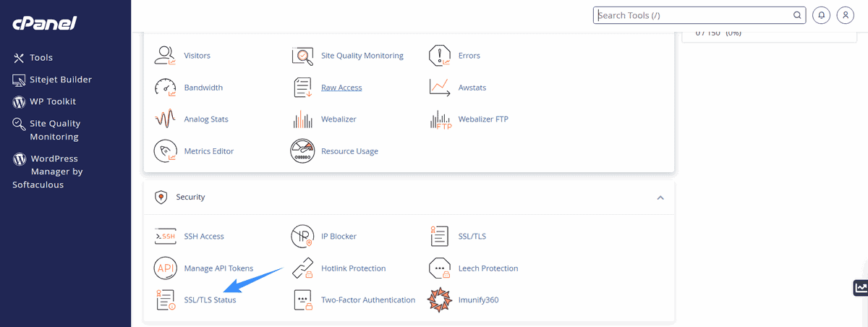Open the Leech Protection icon
The height and width of the screenshot is (327, 868).
pyautogui.click(x=440, y=268)
